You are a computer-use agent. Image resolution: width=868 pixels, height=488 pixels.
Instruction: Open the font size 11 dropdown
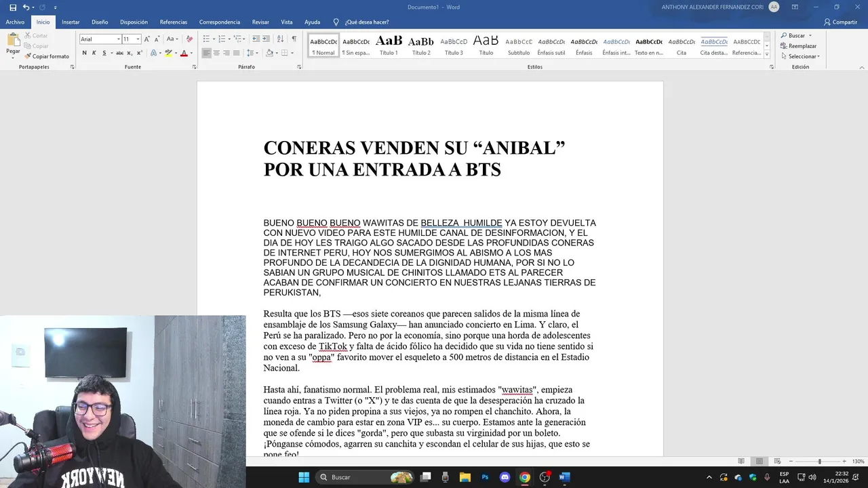[138, 39]
